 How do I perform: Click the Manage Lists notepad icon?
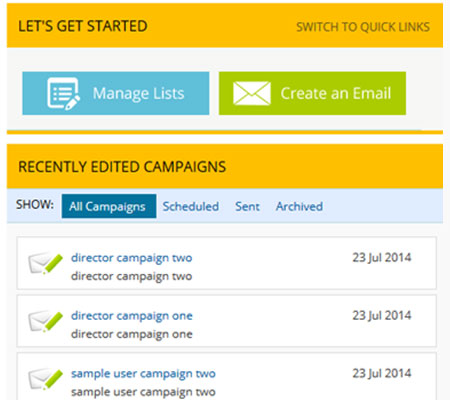[x=64, y=94]
